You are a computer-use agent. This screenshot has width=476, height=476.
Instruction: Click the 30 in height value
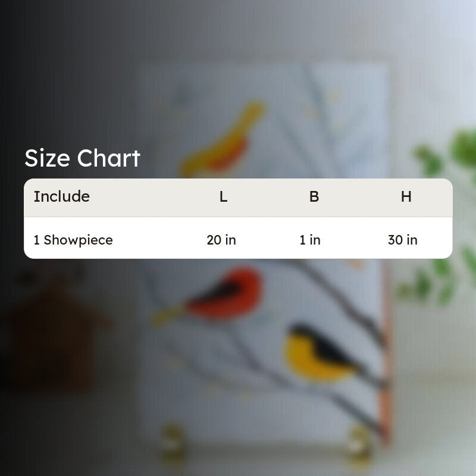tap(403, 240)
